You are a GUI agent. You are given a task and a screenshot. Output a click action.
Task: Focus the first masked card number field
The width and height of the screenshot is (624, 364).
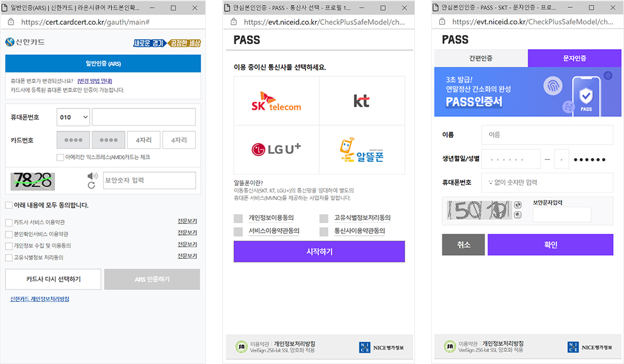73,140
